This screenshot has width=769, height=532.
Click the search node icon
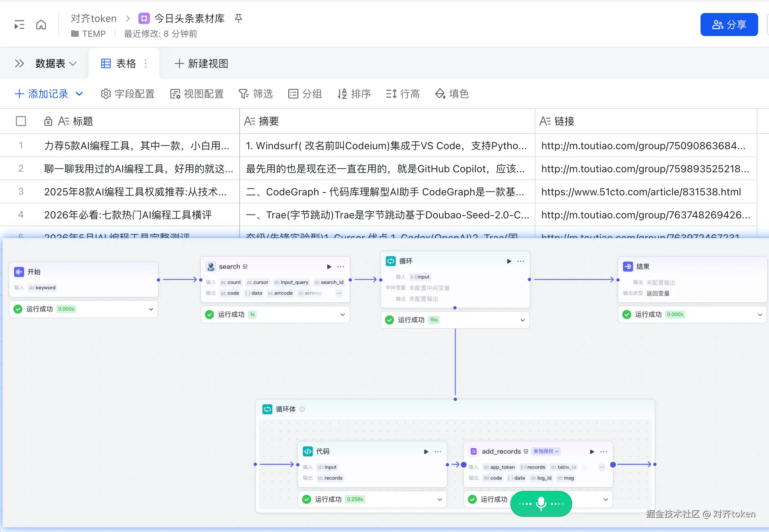[211, 266]
